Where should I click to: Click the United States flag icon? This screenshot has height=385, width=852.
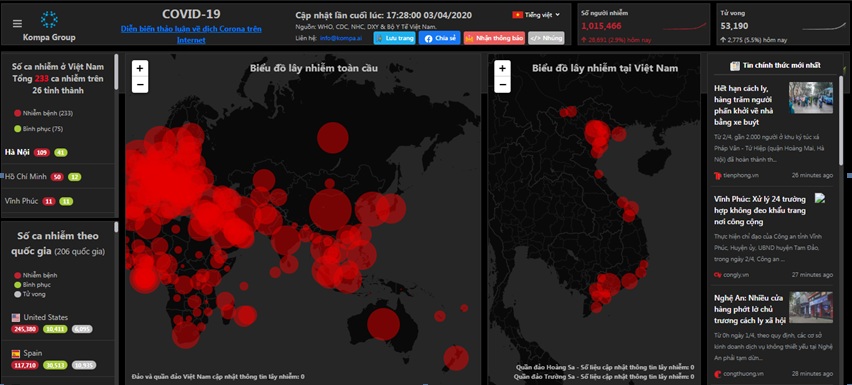pos(16,318)
